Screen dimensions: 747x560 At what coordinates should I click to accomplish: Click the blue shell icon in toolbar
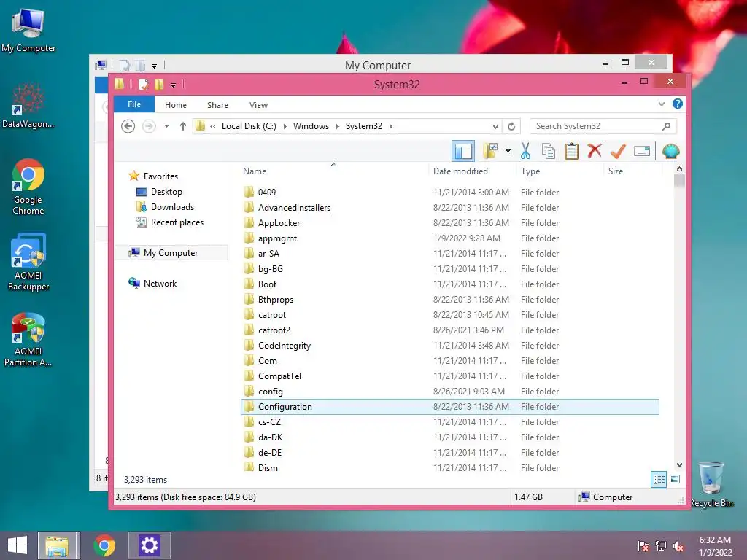(x=671, y=152)
